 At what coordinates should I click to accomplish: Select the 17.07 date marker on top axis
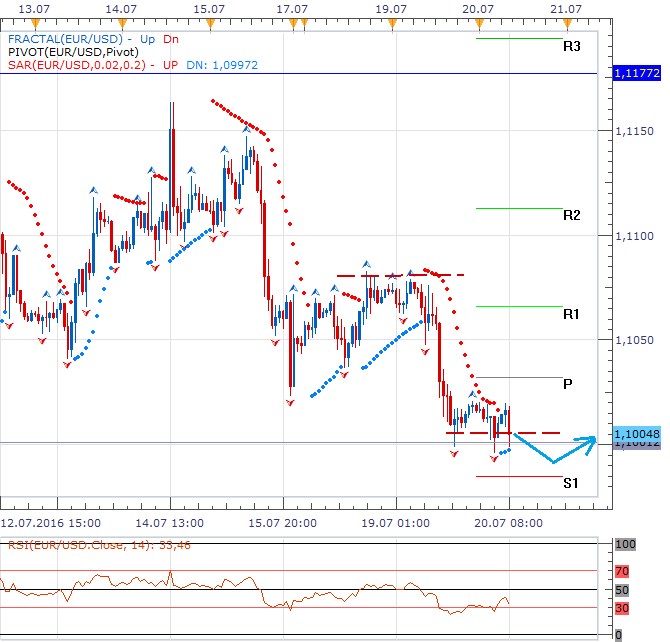pos(292,8)
